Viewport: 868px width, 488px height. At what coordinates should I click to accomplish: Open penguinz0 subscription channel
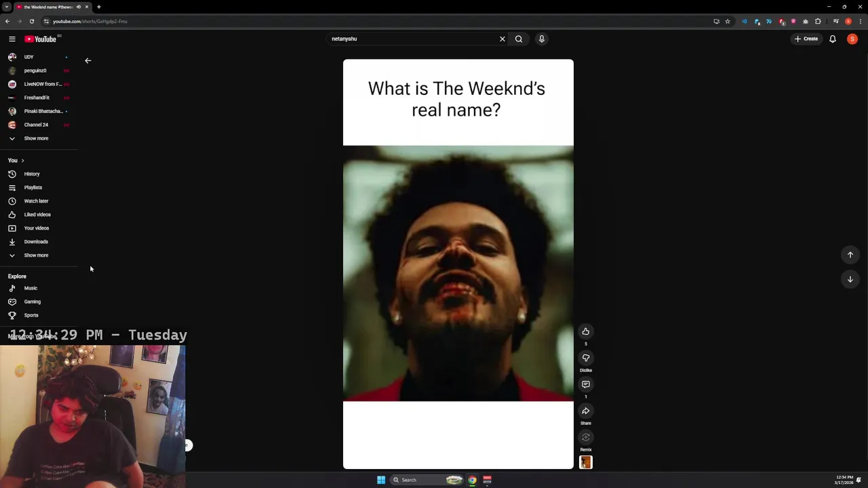point(38,70)
